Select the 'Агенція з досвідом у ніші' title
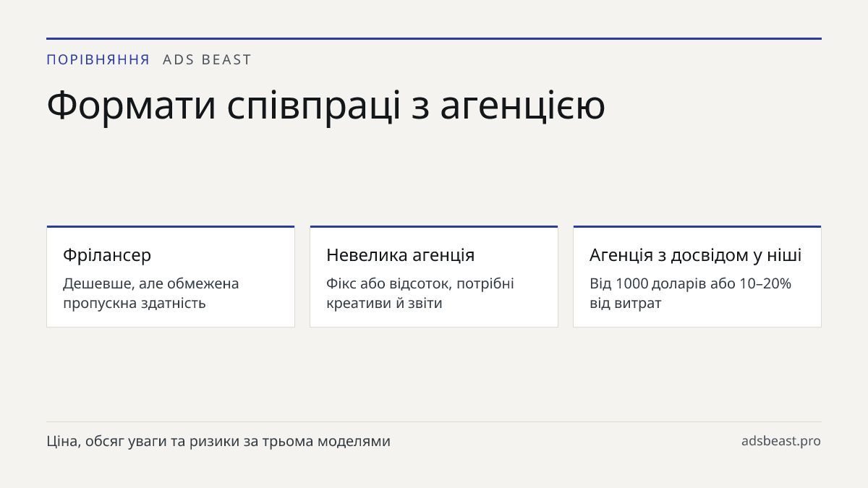 tap(695, 254)
